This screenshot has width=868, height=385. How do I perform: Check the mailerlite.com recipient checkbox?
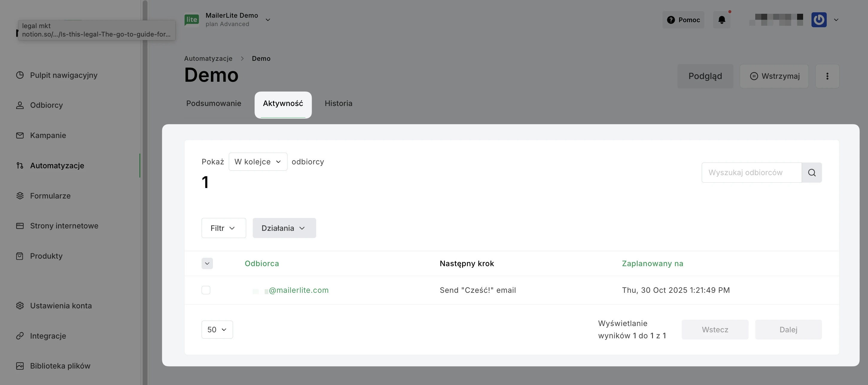(x=206, y=290)
